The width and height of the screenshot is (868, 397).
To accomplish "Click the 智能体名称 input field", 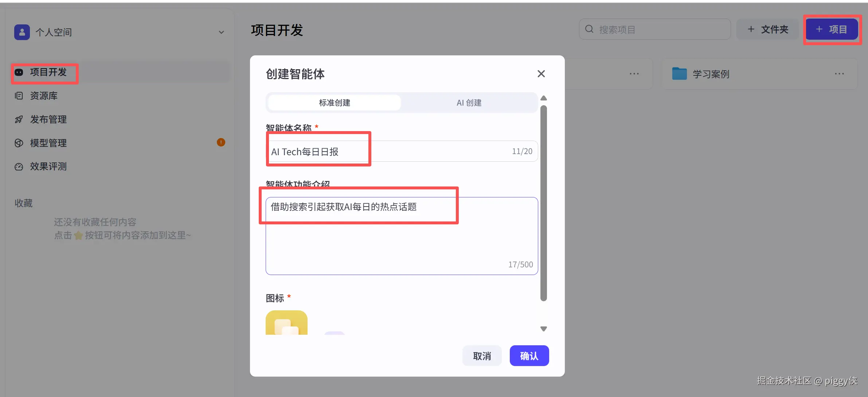I will 401,152.
